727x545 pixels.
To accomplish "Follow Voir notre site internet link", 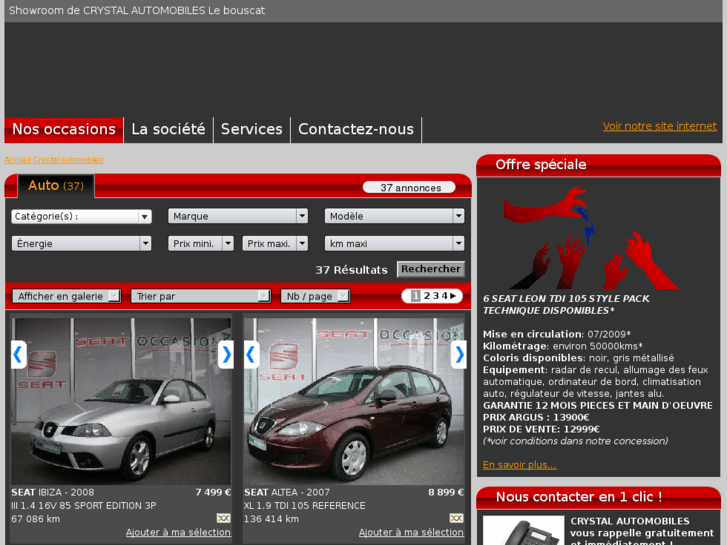I will 659,126.
